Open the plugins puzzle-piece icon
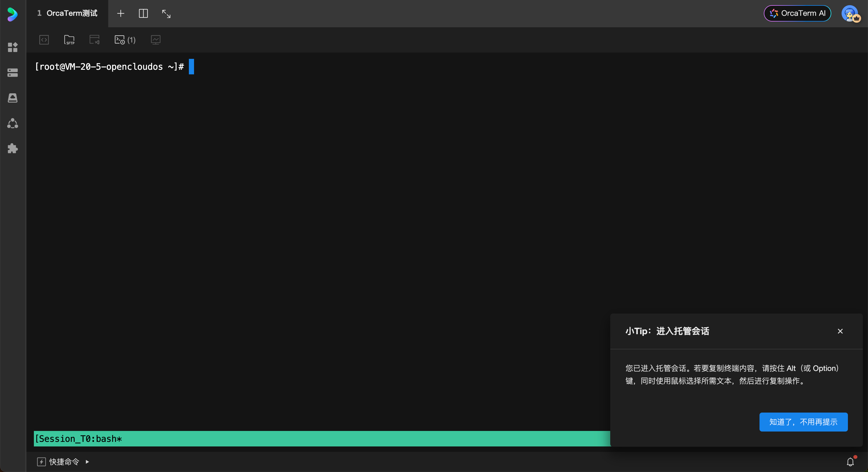The height and width of the screenshot is (472, 868). 12,148
